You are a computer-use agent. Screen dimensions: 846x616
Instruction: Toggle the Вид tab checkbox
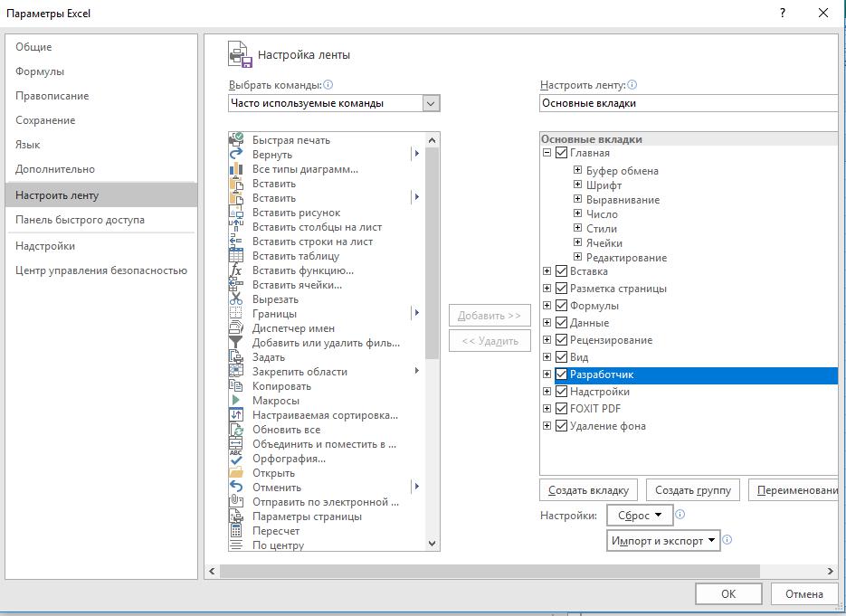pyautogui.click(x=561, y=357)
